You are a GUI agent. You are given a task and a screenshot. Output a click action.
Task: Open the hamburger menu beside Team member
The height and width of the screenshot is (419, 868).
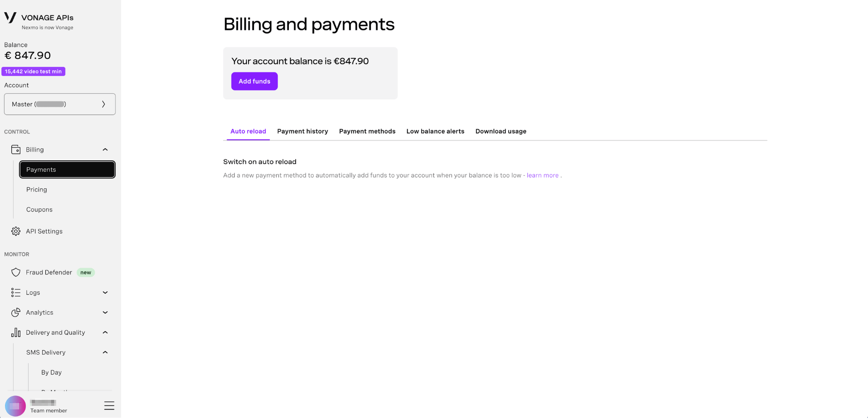(x=109, y=405)
